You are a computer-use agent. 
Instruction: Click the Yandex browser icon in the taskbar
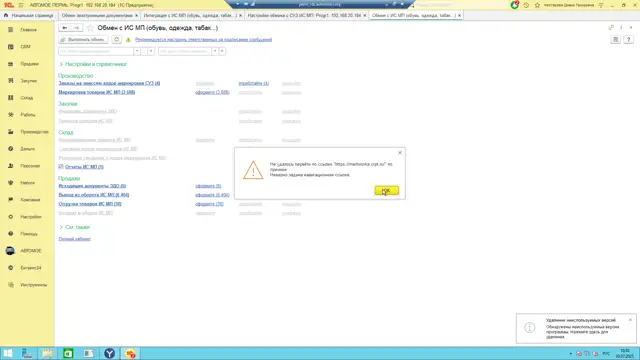109,353
